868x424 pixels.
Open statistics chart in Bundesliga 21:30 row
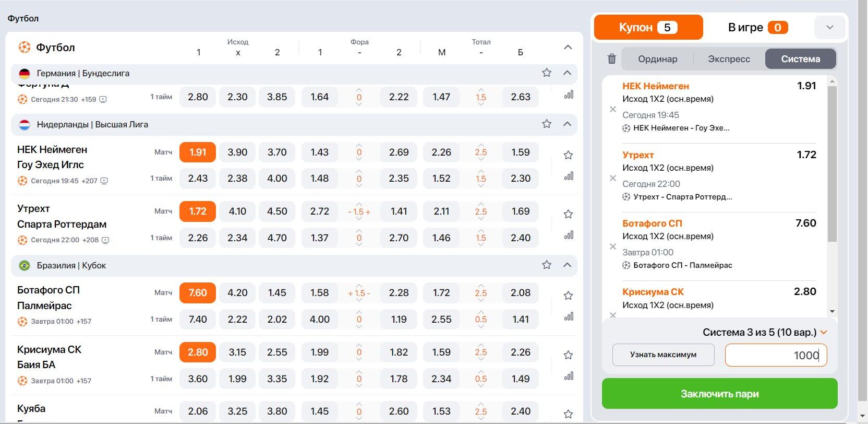[569, 95]
